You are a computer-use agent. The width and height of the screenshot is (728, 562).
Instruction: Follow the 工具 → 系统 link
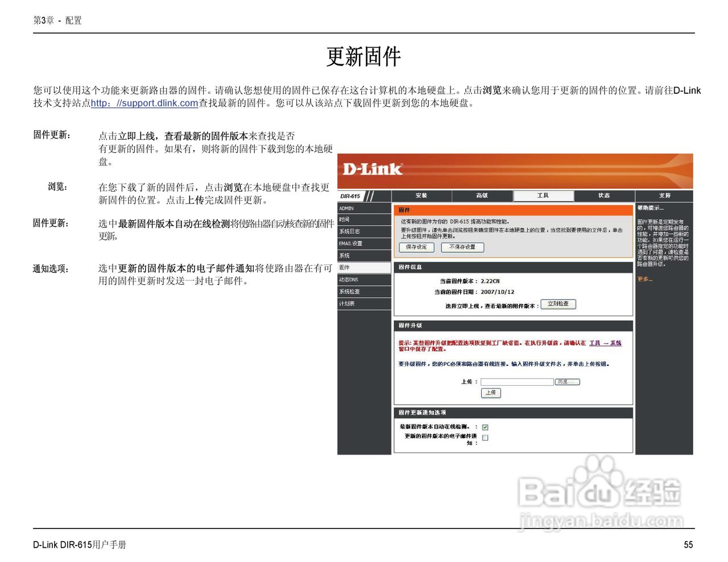(605, 343)
